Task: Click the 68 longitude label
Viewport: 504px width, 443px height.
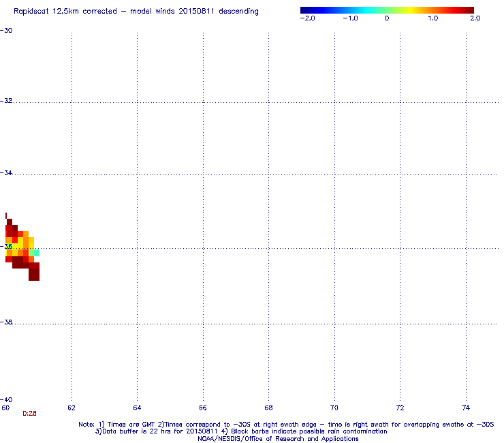Action: click(269, 408)
